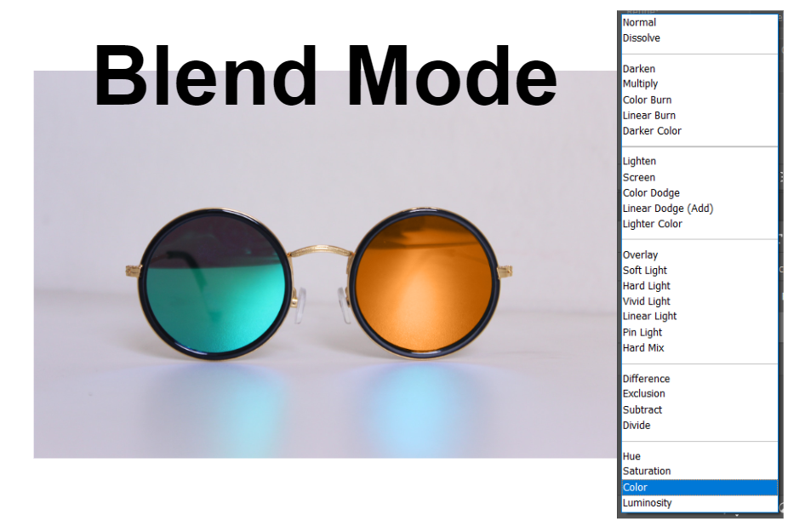Select Color Burn in the list
This screenshot has height=532, width=805.
(x=699, y=100)
